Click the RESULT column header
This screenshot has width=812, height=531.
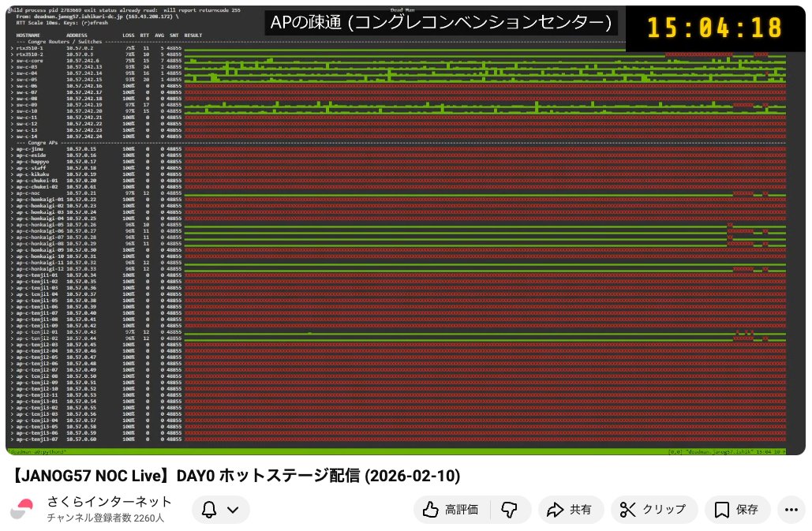click(193, 36)
